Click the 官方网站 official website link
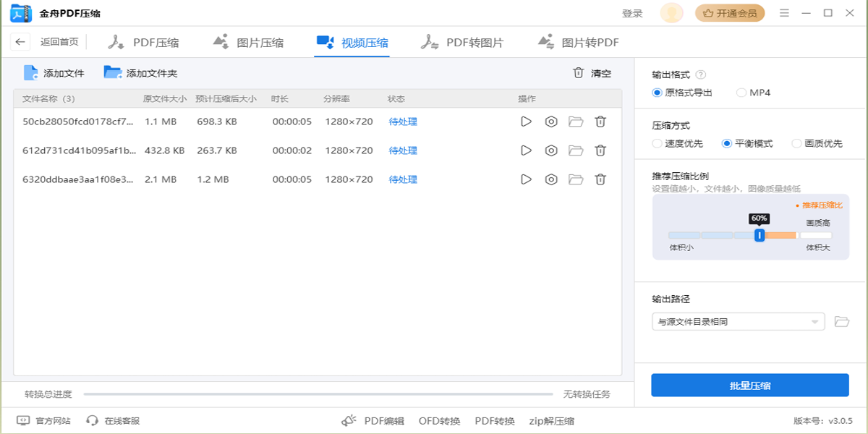 43,420
